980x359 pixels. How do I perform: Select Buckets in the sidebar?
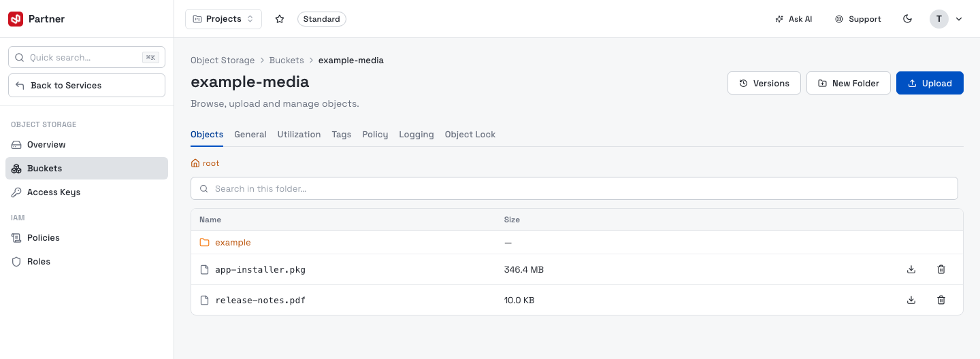(x=86, y=169)
